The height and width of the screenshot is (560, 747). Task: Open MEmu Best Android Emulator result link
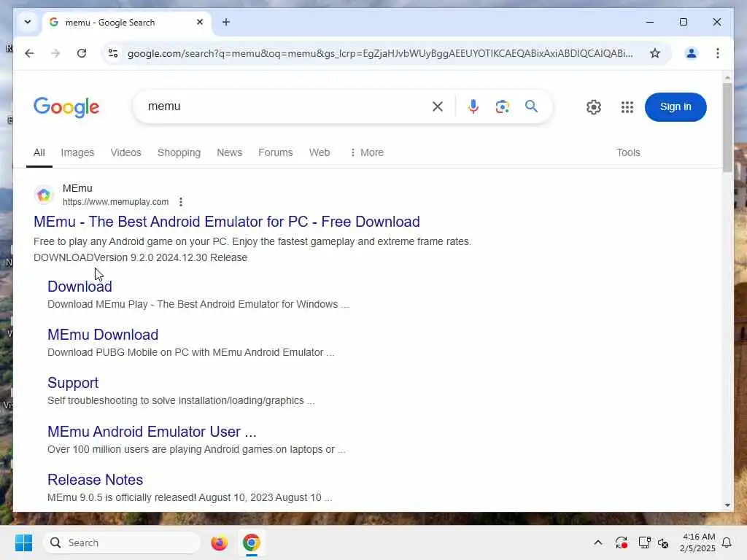(x=226, y=222)
